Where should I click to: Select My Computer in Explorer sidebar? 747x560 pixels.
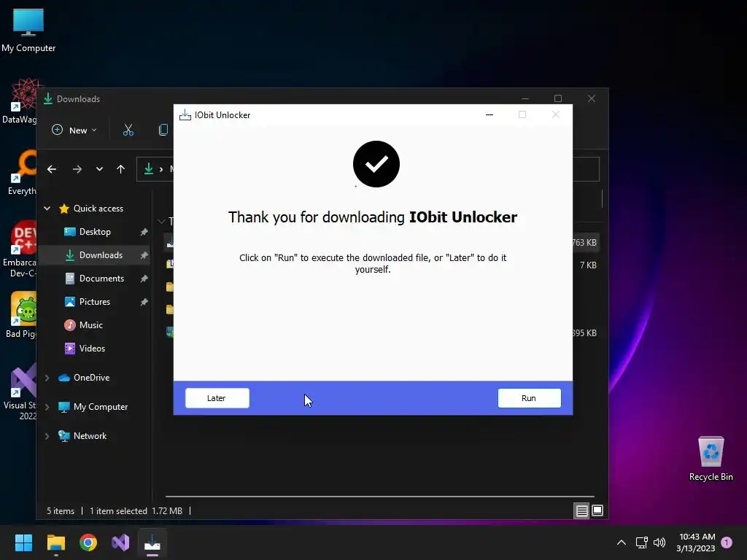pos(93,407)
